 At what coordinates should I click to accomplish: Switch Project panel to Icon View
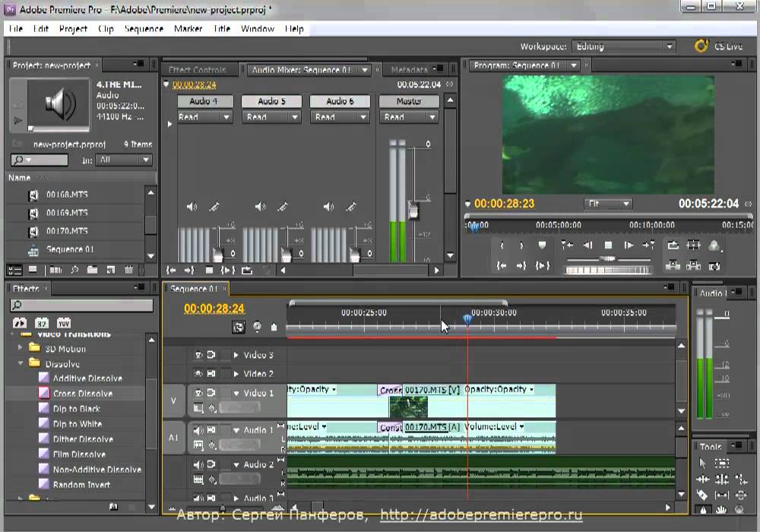coord(33,270)
